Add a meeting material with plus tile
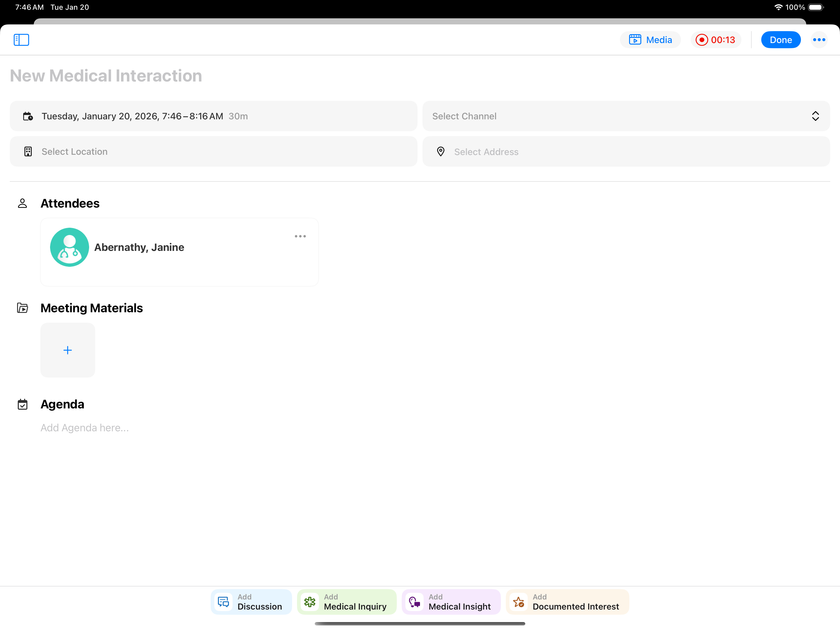Image resolution: width=840 pixels, height=630 pixels. point(67,350)
